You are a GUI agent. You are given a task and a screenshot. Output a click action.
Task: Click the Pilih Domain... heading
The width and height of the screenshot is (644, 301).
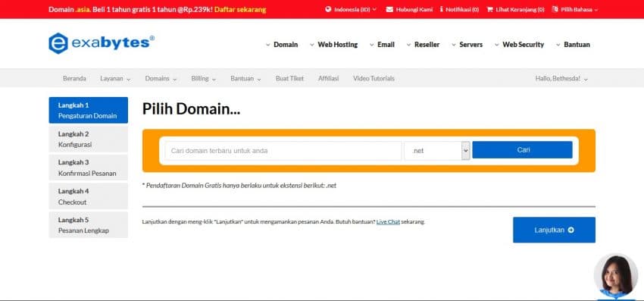coord(192,109)
